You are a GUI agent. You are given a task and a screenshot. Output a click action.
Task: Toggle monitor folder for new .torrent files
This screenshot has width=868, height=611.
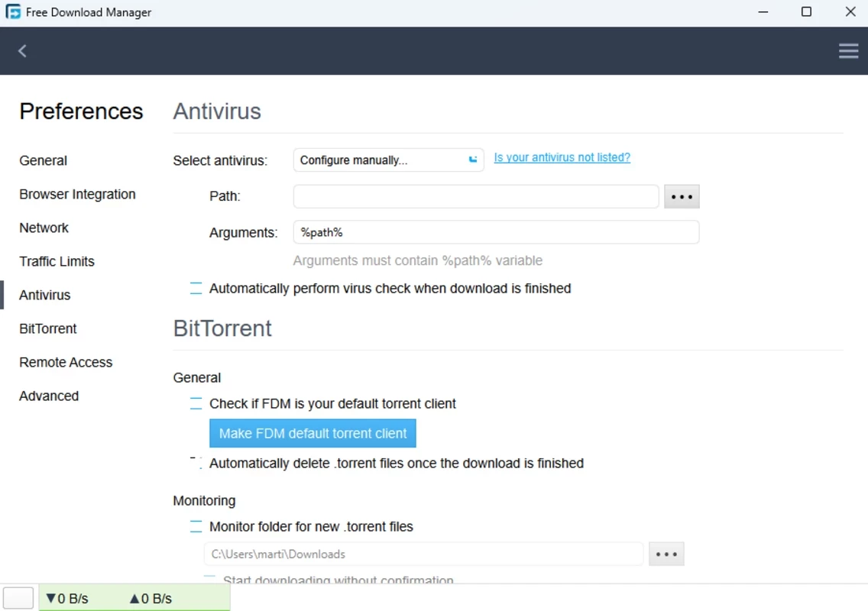[x=196, y=527]
